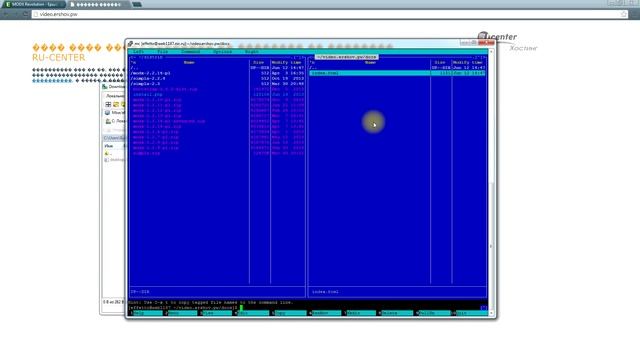Sort left panel by Size column header
Viewport: 640px width, 360px height.
point(259,62)
